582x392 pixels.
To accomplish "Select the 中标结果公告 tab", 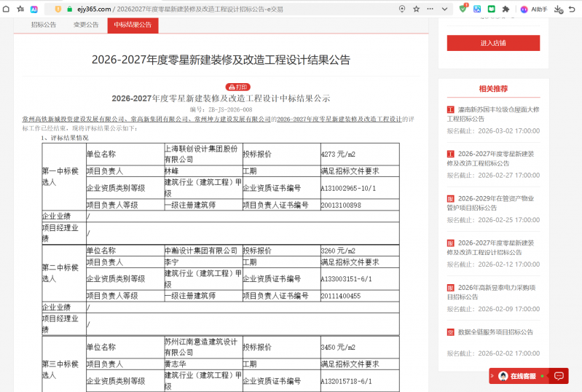I will 133,25.
